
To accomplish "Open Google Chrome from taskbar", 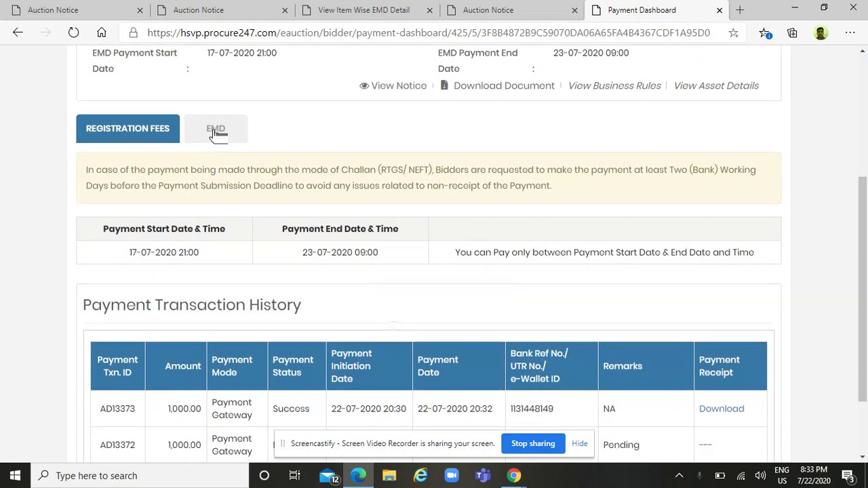I will coord(514,476).
